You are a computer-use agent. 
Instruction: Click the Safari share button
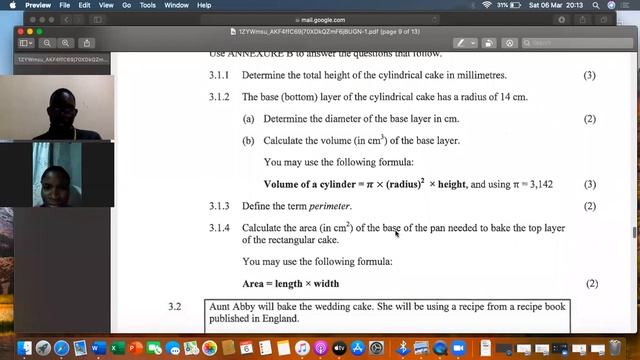click(x=582, y=20)
